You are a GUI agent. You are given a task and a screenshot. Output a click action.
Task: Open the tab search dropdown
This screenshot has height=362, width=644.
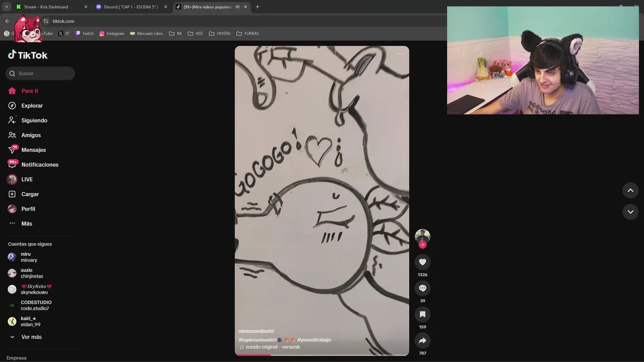tap(7, 7)
